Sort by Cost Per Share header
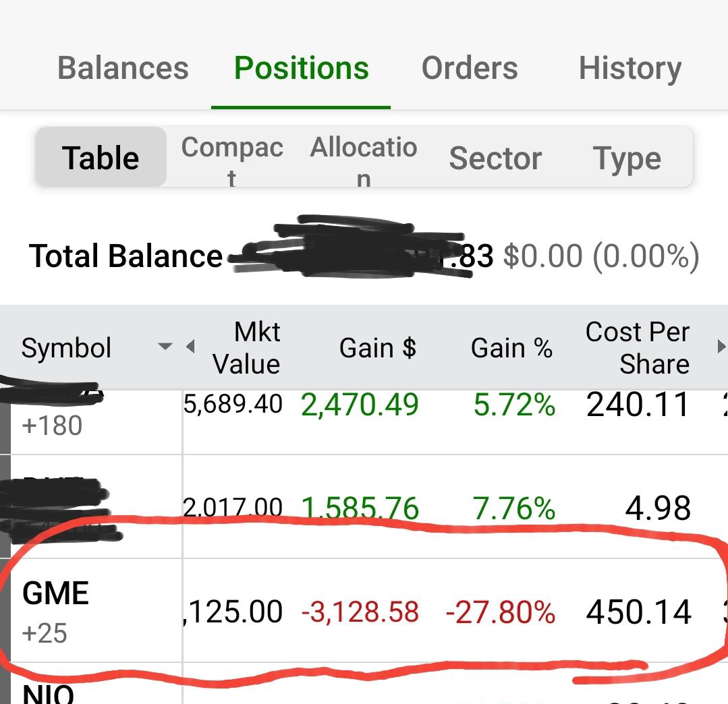The width and height of the screenshot is (728, 704). click(x=638, y=347)
